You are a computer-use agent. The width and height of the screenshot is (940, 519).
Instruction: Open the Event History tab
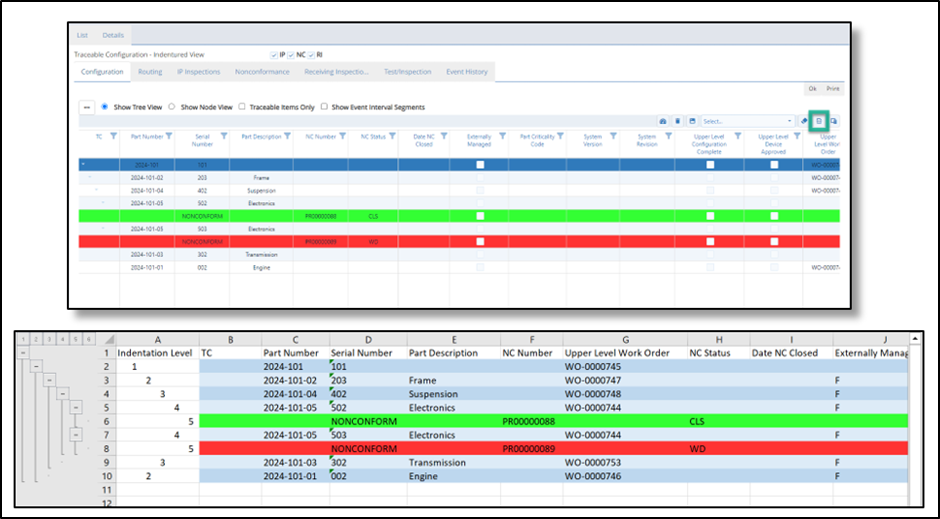point(467,72)
